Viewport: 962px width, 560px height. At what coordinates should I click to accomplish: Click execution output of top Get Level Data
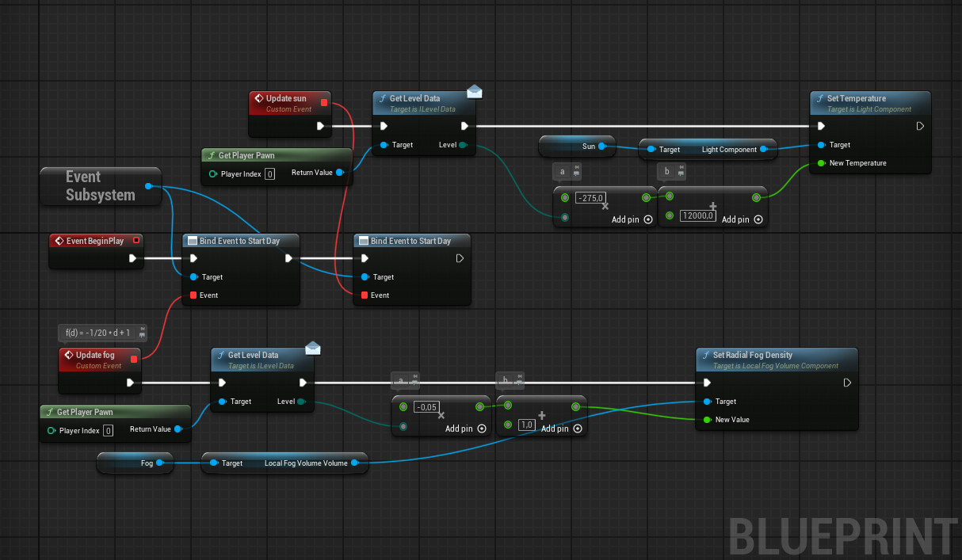click(x=464, y=126)
